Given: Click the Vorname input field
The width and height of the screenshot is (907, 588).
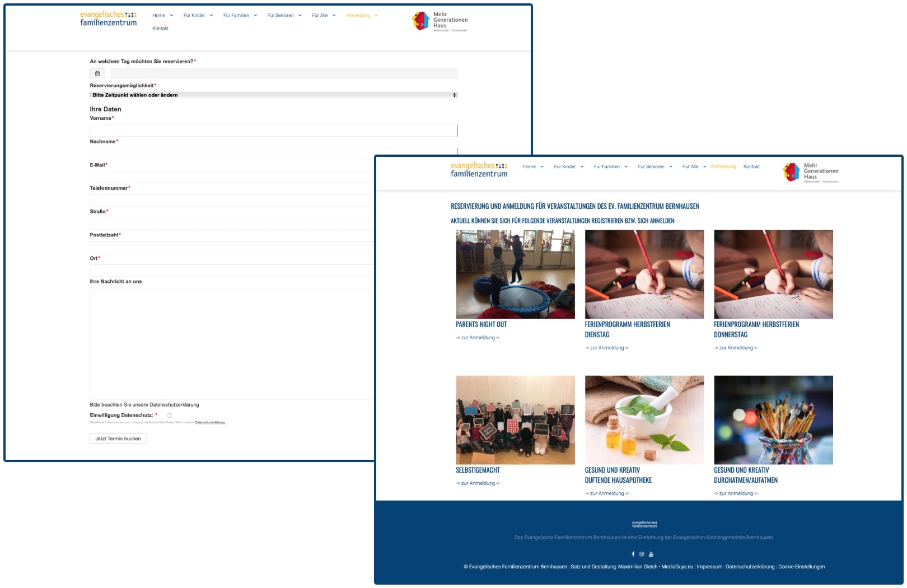Looking at the screenshot, I should [x=273, y=130].
